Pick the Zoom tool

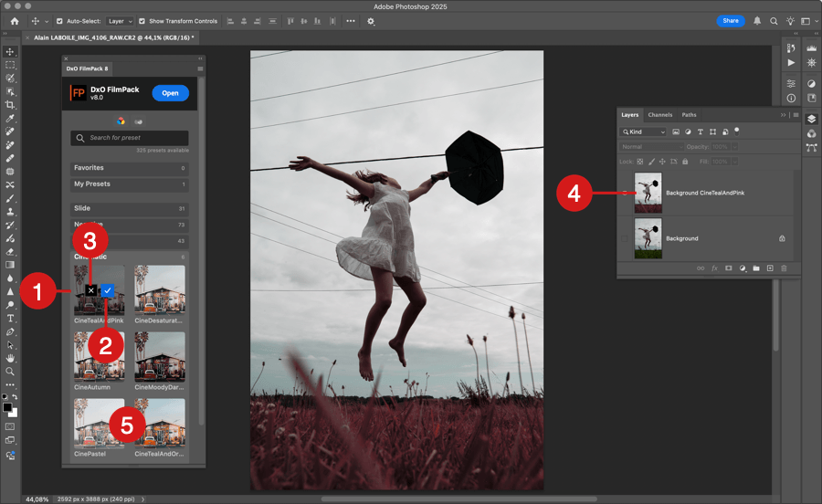[x=10, y=372]
